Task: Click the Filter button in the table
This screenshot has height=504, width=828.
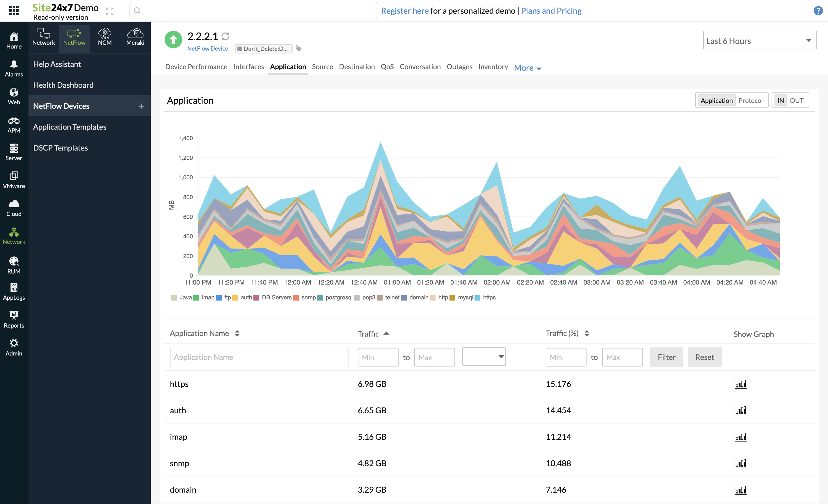Action: click(x=666, y=357)
